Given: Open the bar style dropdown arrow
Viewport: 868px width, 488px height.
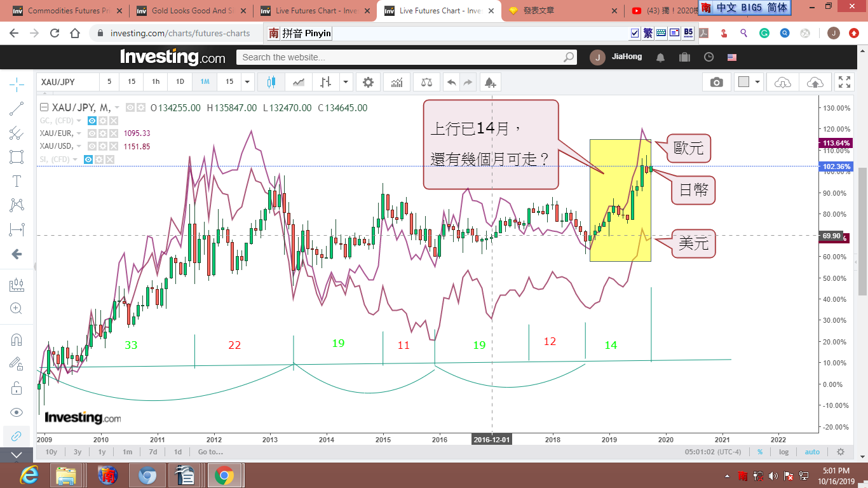Looking at the screenshot, I should [345, 82].
